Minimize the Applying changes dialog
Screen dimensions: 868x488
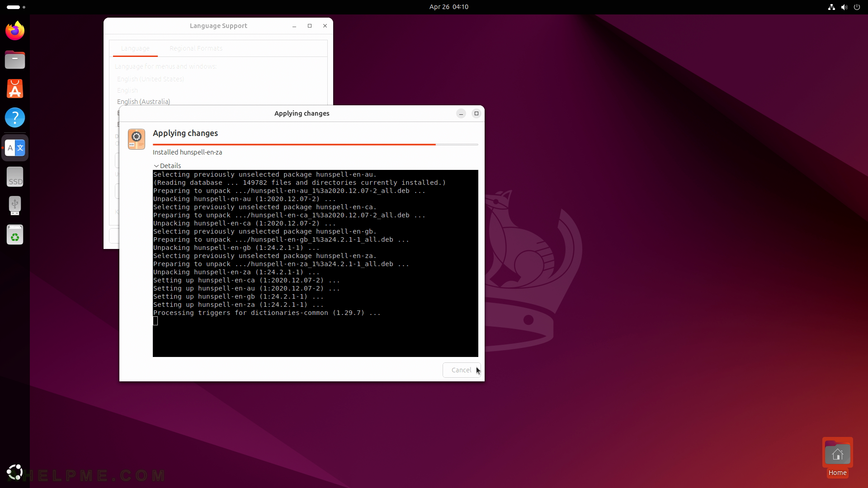tap(461, 113)
